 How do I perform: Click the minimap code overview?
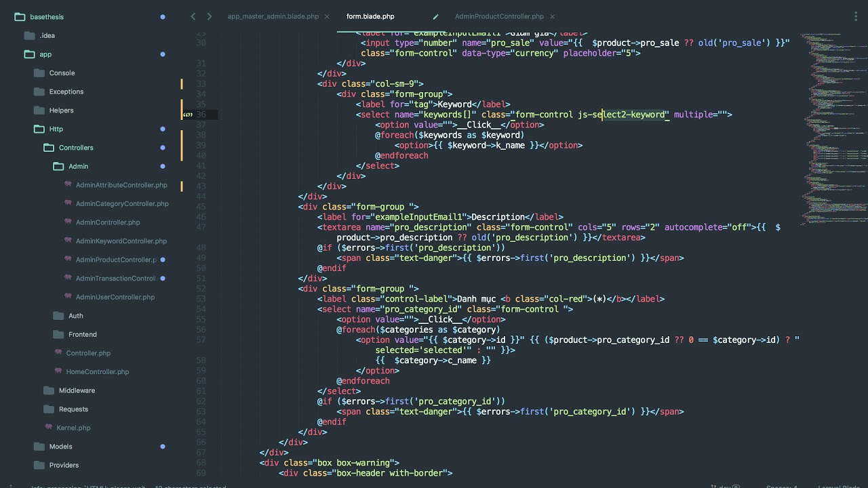(833, 129)
